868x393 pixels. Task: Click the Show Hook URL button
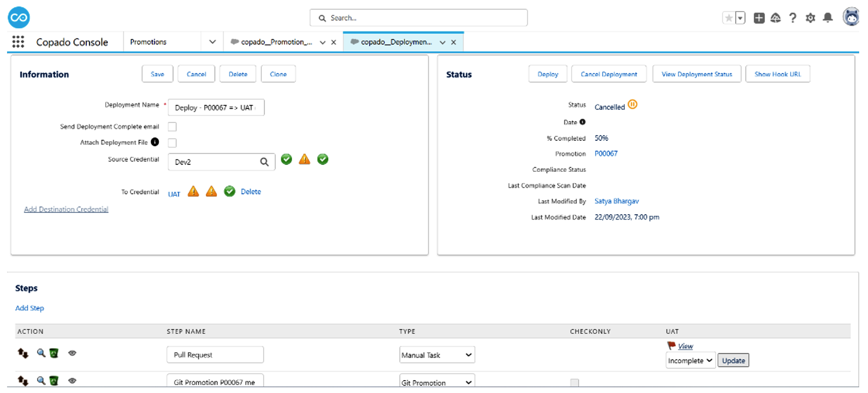777,74
